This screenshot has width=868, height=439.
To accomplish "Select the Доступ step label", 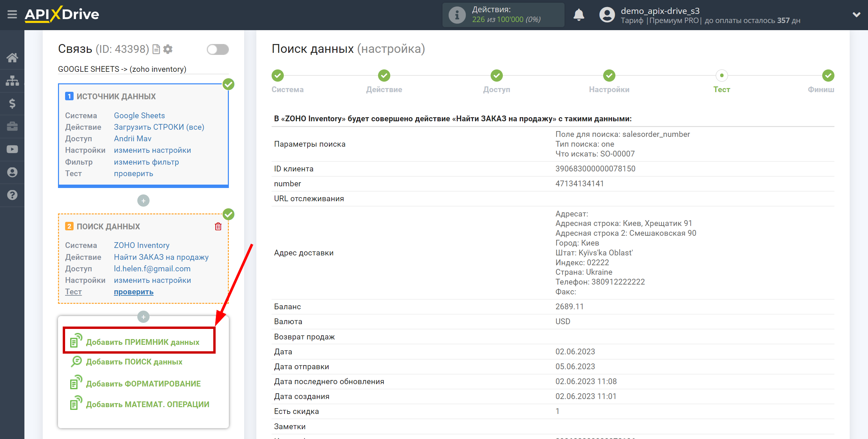I will tap(497, 89).
